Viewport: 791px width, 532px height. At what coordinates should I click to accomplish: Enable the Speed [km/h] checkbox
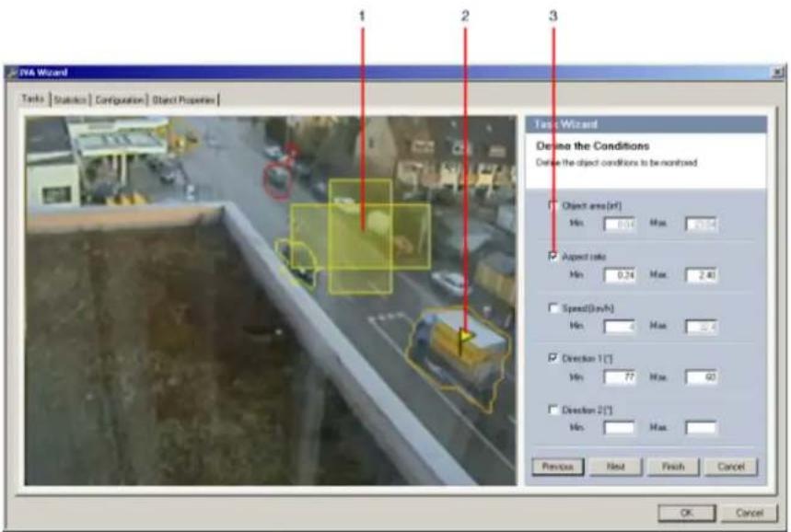pos(553,307)
